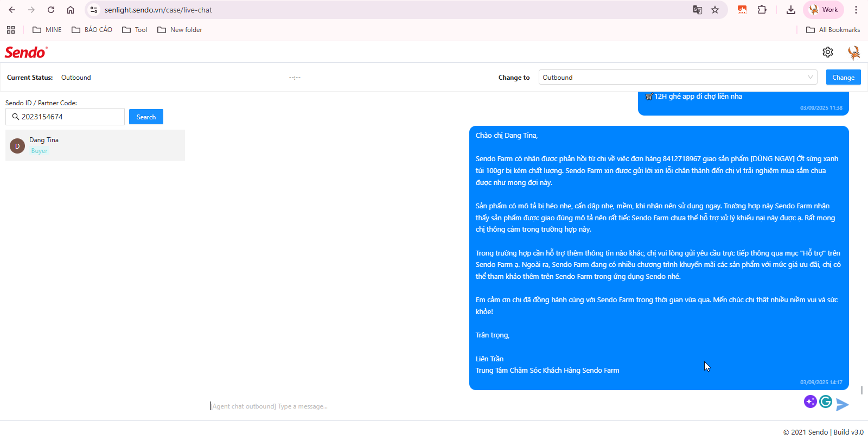
Task: Open the red extension icon in toolbar
Action: point(742,10)
